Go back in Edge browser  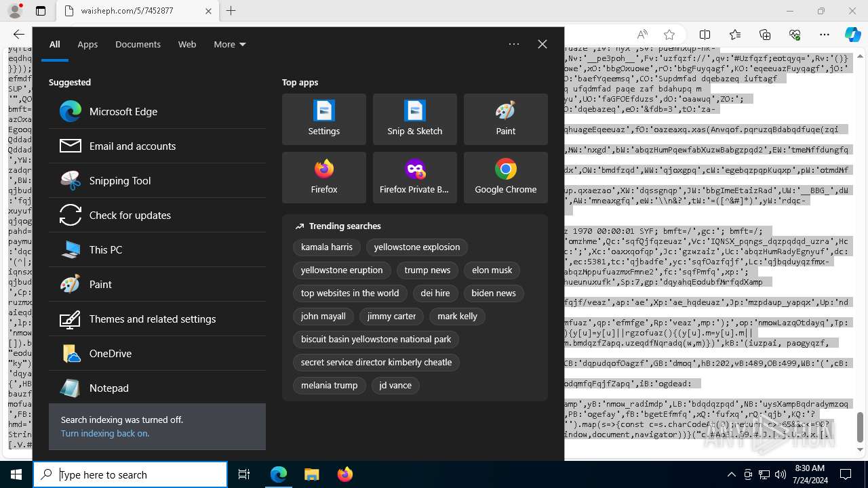pyautogui.click(x=19, y=35)
